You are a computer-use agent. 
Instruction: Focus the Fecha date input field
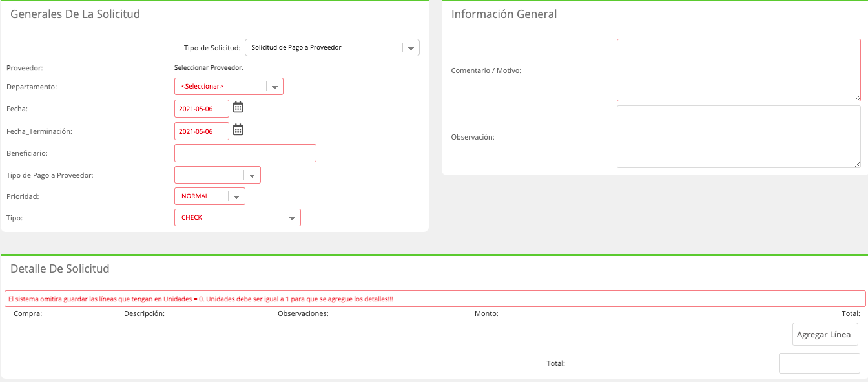click(201, 109)
